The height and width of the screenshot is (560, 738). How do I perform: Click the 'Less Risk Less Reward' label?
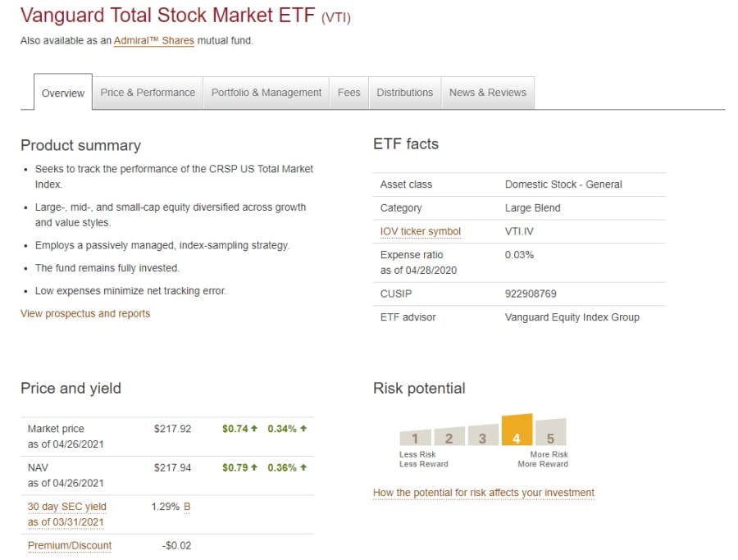coord(424,459)
